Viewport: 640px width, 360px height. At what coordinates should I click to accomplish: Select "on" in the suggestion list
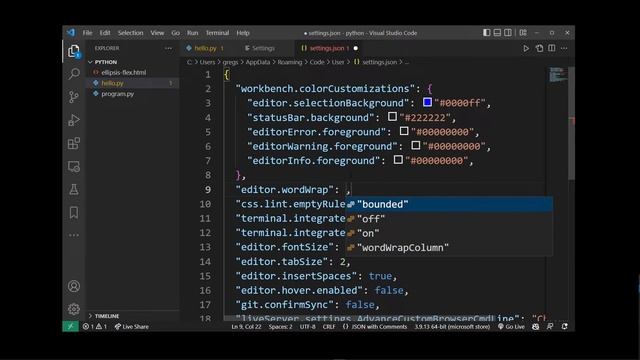click(449, 233)
